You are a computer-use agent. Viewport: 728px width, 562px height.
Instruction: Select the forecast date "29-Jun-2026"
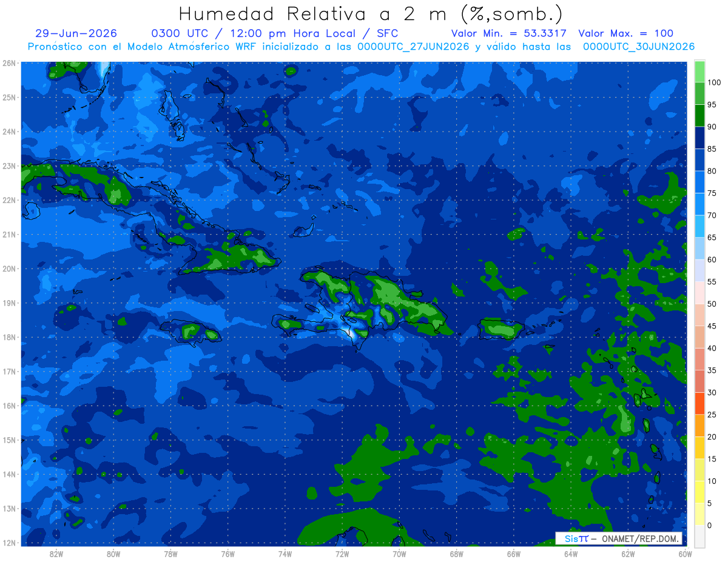point(76,33)
